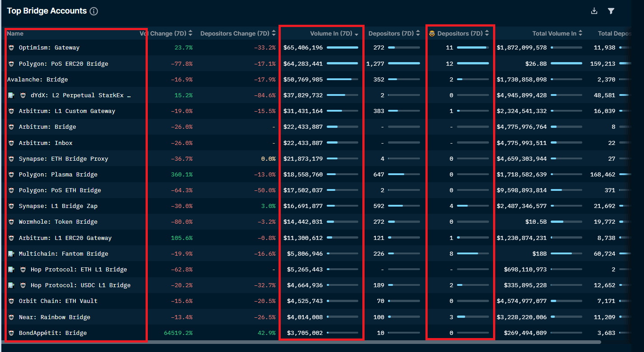Select the $3,705,002 volume value
This screenshot has width=644, height=352.
tap(305, 333)
